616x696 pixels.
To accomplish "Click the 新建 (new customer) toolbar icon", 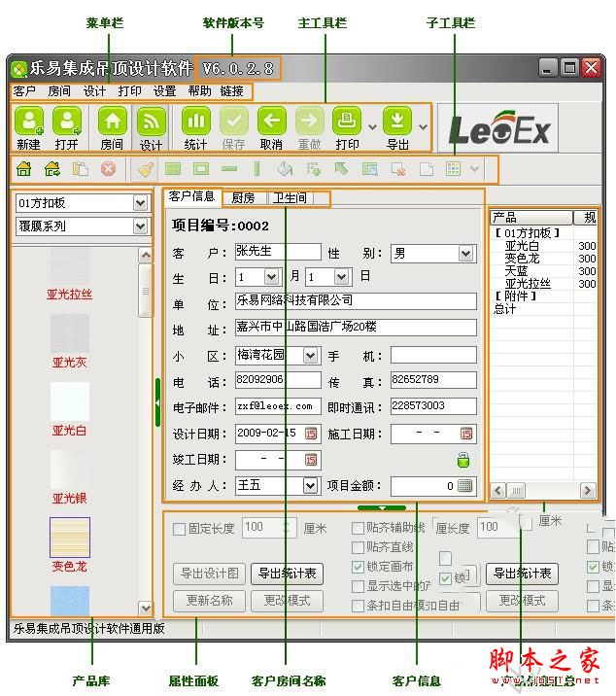I will coord(29,122).
